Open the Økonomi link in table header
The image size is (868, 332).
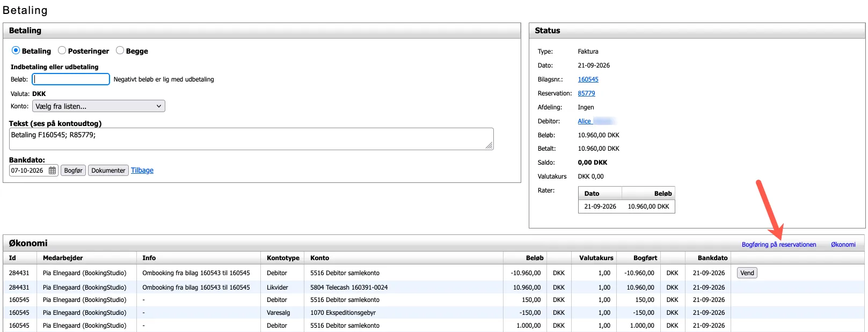[843, 245]
